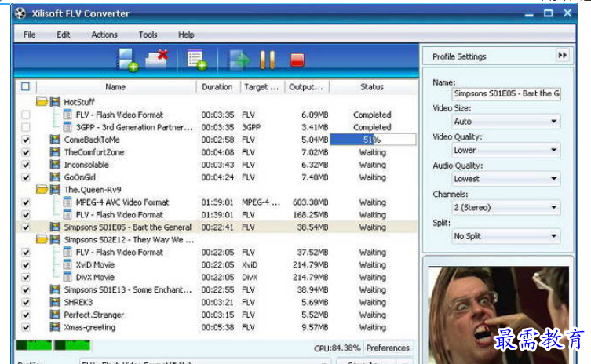Click the profile Name input field

pos(505,93)
